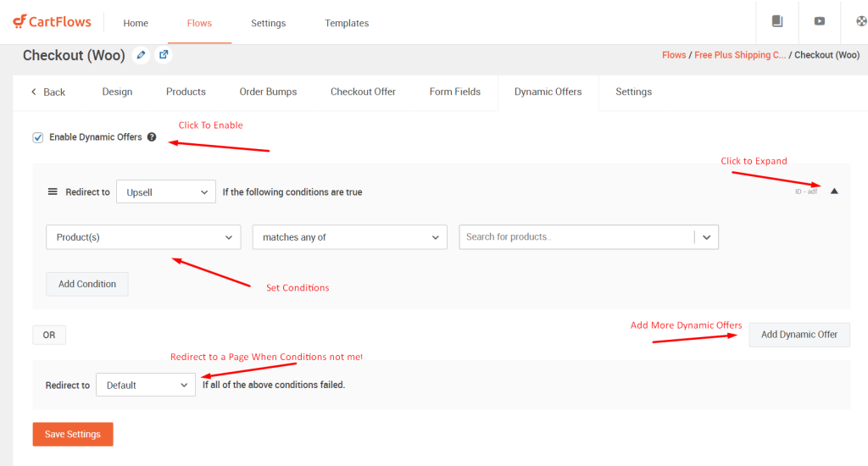Screen dimensions: 868x466
Task: Click the Save Settings button
Action: 73,434
